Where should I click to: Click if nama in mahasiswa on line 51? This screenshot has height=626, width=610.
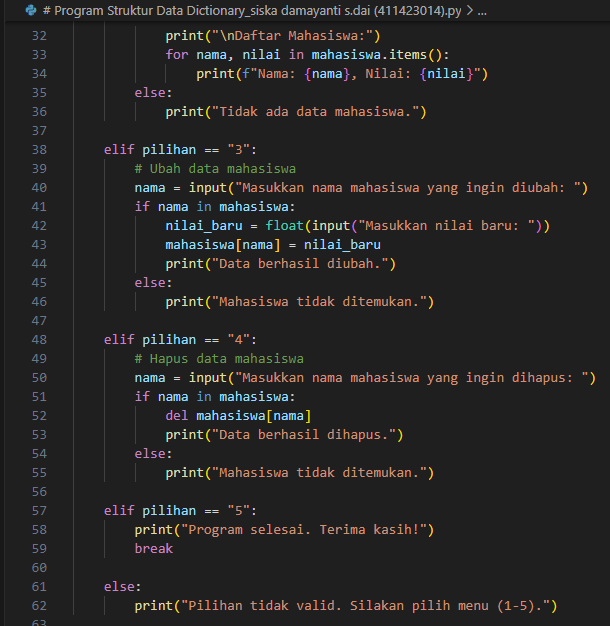coord(215,397)
